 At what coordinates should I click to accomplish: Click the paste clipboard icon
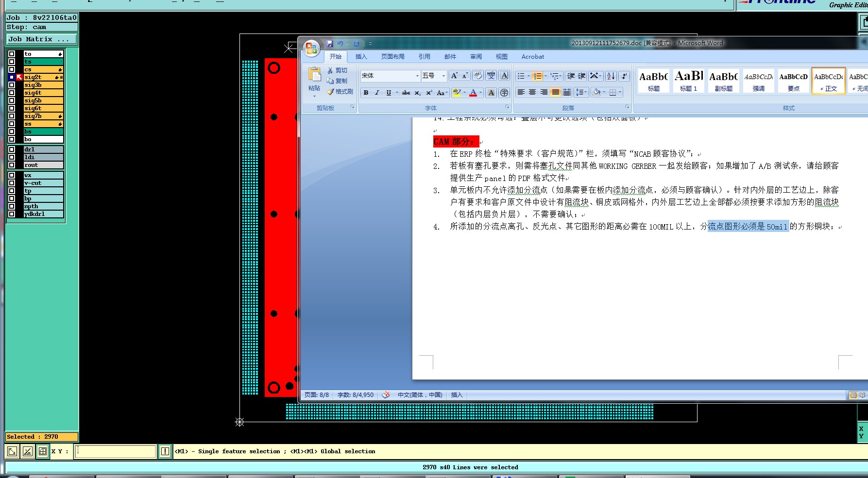(314, 74)
